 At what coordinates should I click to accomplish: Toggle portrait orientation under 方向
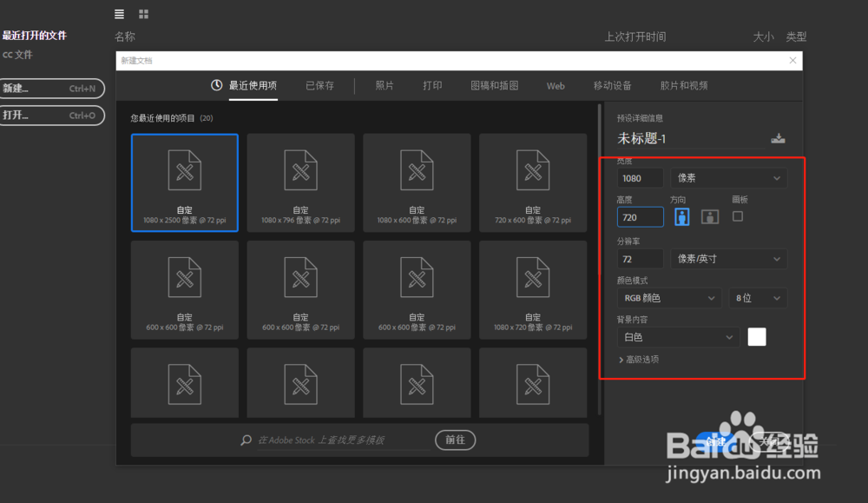pos(682,216)
